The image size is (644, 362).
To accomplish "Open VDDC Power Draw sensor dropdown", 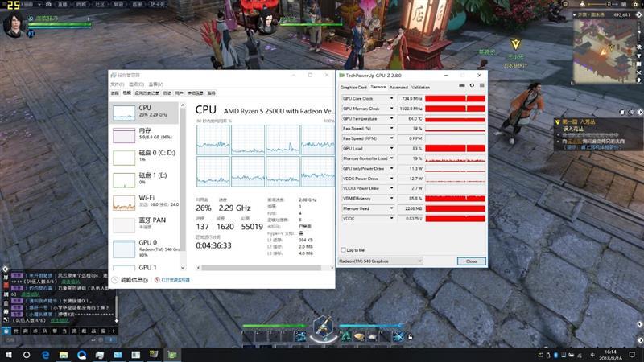I will (x=391, y=179).
